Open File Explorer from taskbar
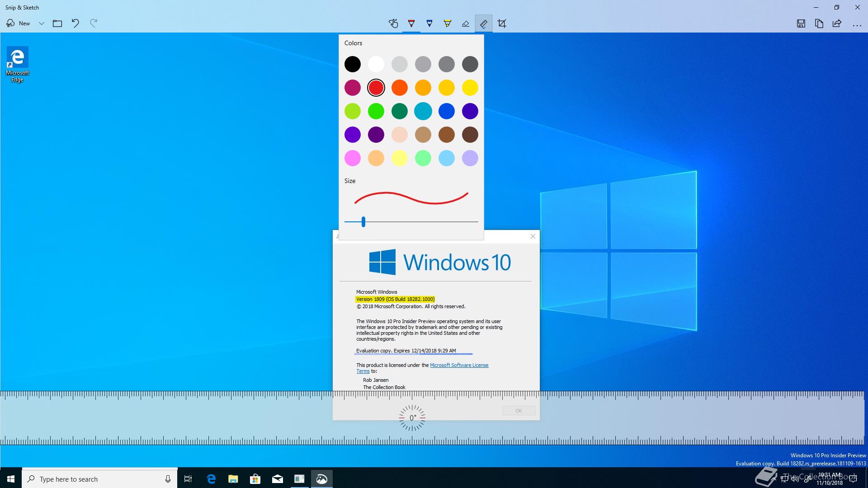868x488 pixels. click(x=233, y=479)
